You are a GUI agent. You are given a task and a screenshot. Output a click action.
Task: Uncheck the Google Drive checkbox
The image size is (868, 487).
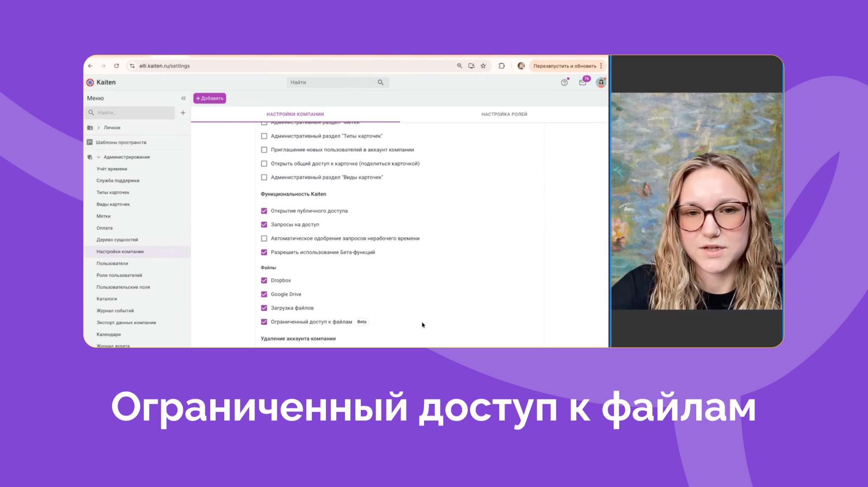pyautogui.click(x=264, y=295)
